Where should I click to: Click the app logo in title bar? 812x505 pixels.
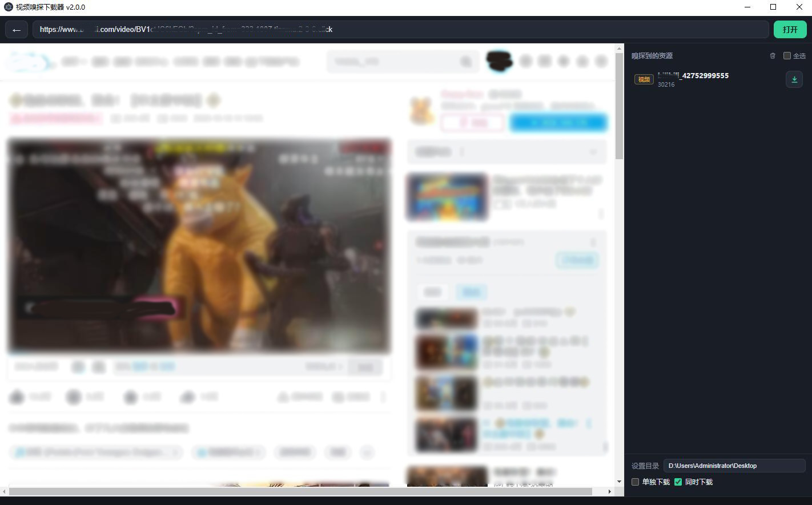point(9,7)
